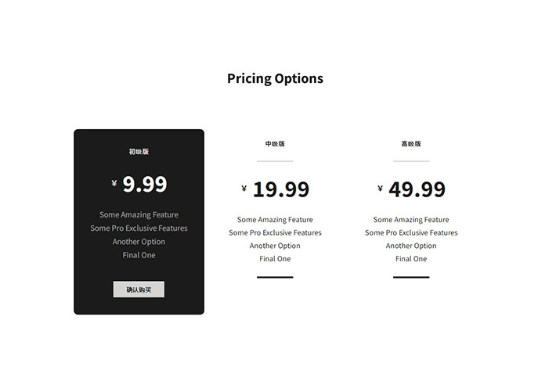Select the 中级版 plan title
The height and width of the screenshot is (392, 556).
click(x=275, y=143)
